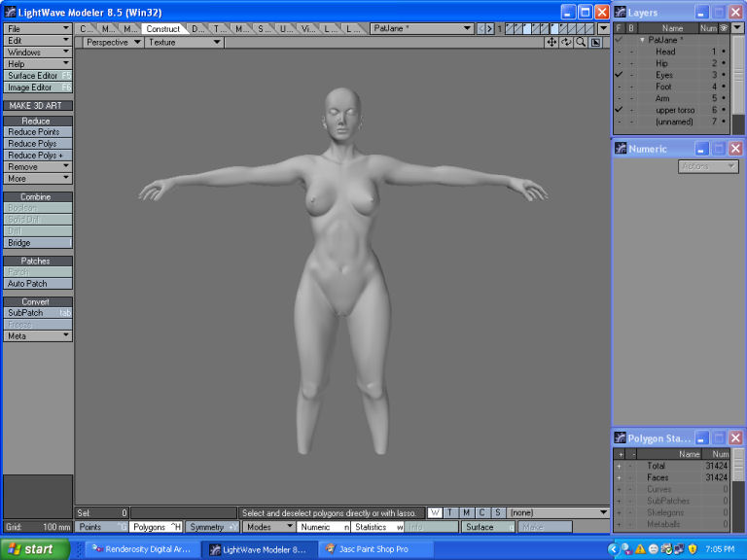Click the eye visibility column header in Layers
This screenshot has height=560, width=747.
click(723, 28)
